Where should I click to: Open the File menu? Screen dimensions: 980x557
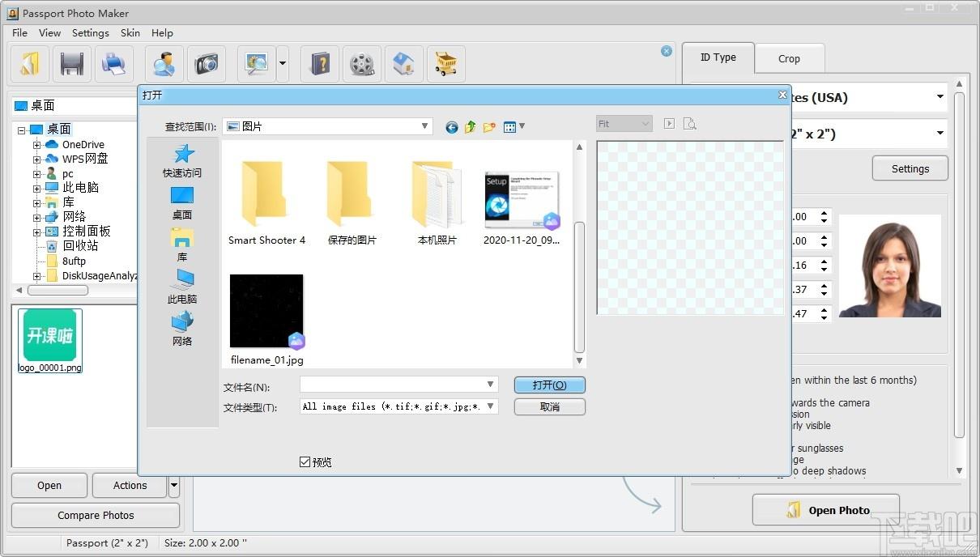19,33
